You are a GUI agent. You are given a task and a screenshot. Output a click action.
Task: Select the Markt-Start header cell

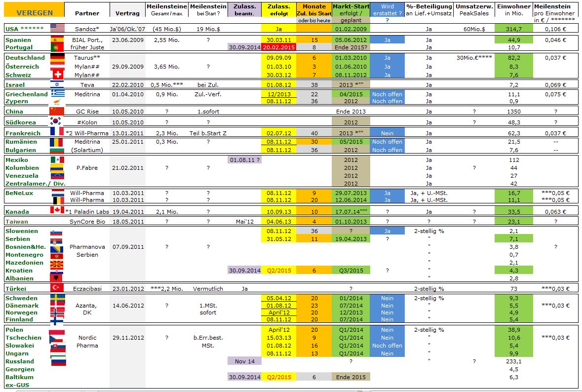pyautogui.click(x=351, y=10)
